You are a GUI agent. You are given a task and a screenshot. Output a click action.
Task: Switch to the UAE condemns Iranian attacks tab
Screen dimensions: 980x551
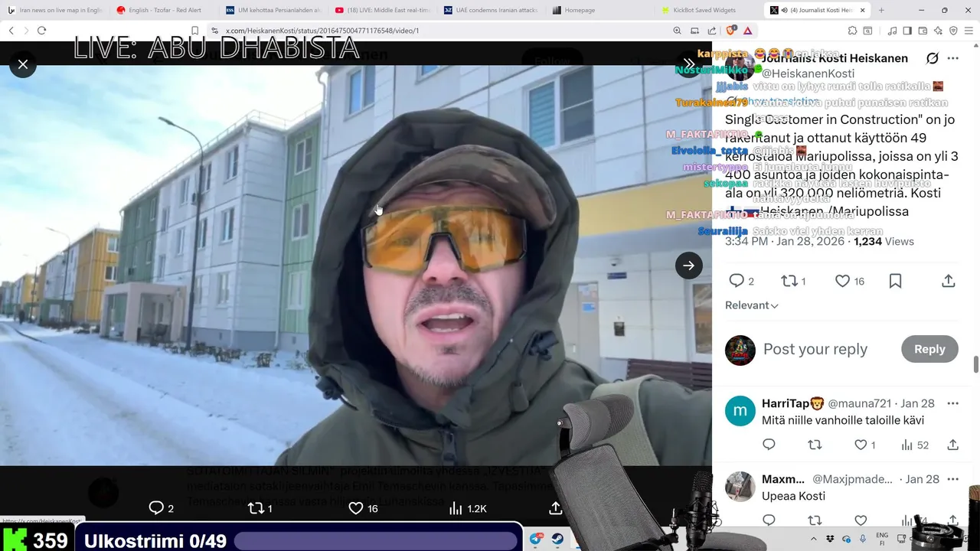(x=492, y=10)
